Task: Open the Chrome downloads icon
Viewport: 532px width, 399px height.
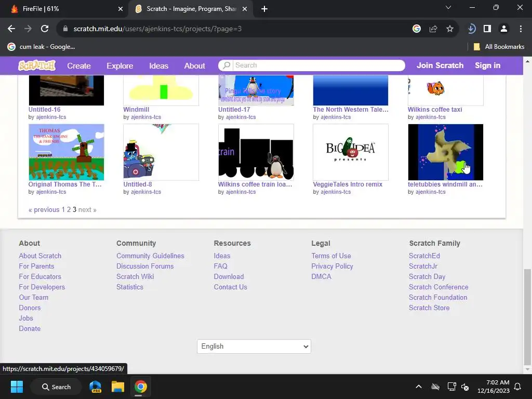Action: pos(471,29)
